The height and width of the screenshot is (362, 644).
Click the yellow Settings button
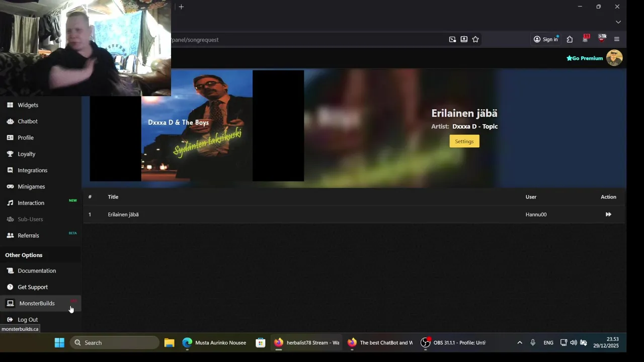(x=464, y=141)
